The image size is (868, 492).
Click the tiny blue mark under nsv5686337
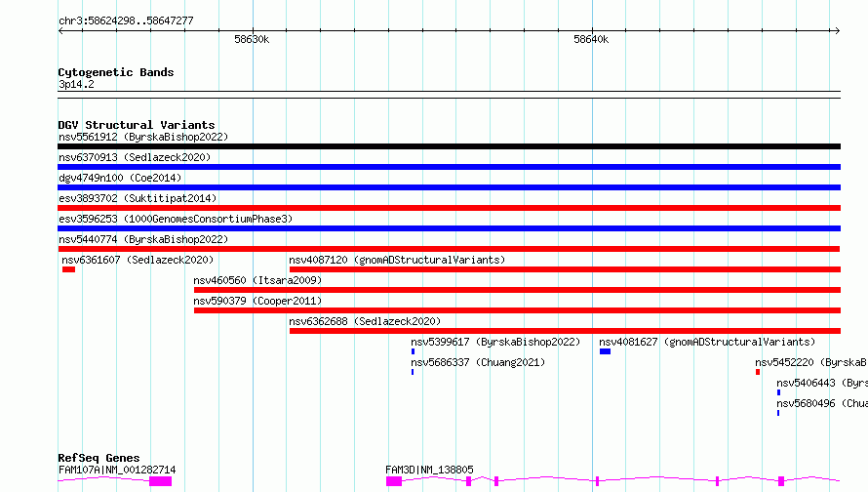tap(413, 372)
